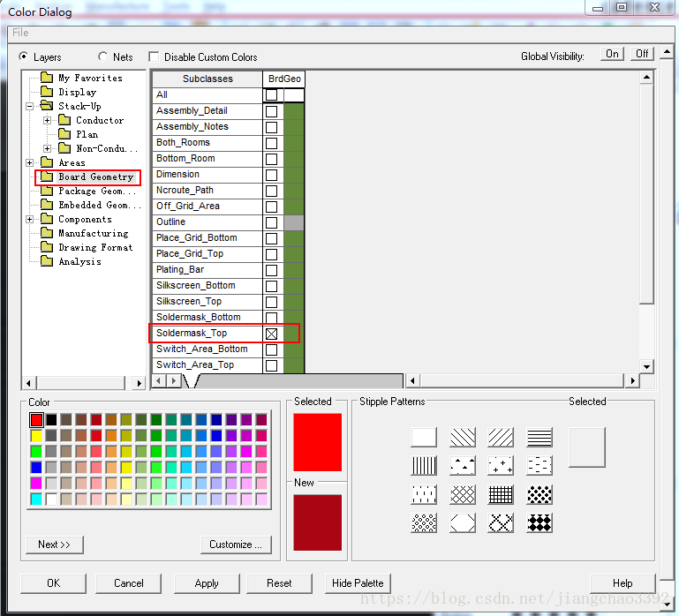Click the Reset button

click(x=279, y=583)
